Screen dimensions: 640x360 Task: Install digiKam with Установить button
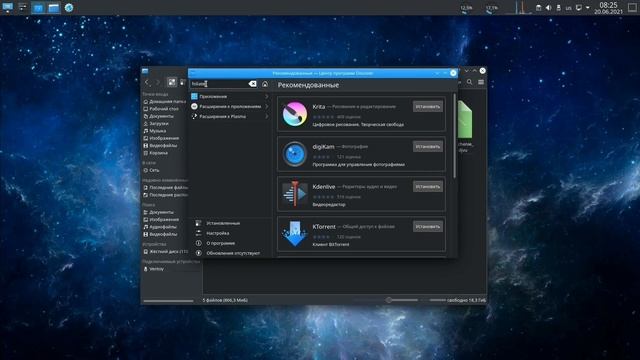click(427, 147)
